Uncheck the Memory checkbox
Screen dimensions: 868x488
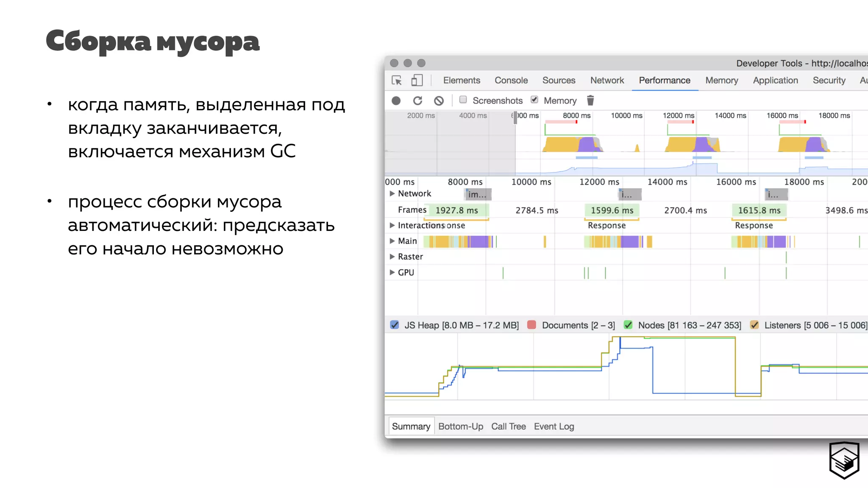[x=534, y=100]
